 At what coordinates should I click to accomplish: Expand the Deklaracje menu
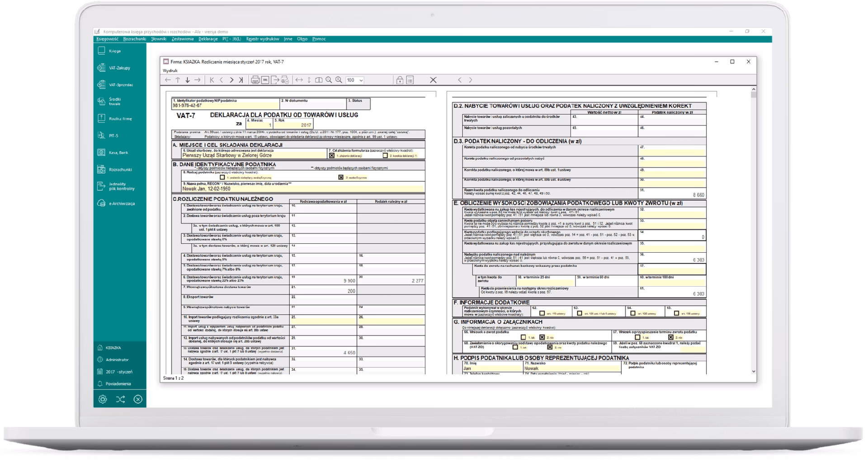click(208, 39)
